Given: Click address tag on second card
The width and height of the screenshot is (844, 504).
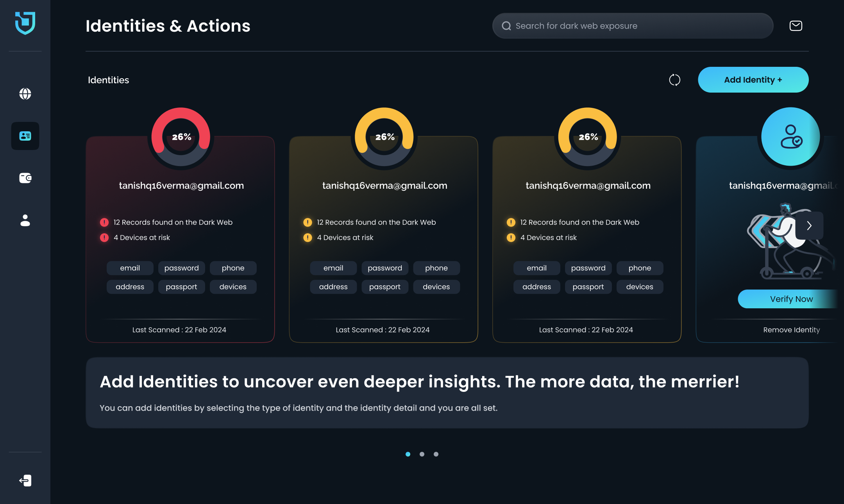Looking at the screenshot, I should [x=333, y=287].
